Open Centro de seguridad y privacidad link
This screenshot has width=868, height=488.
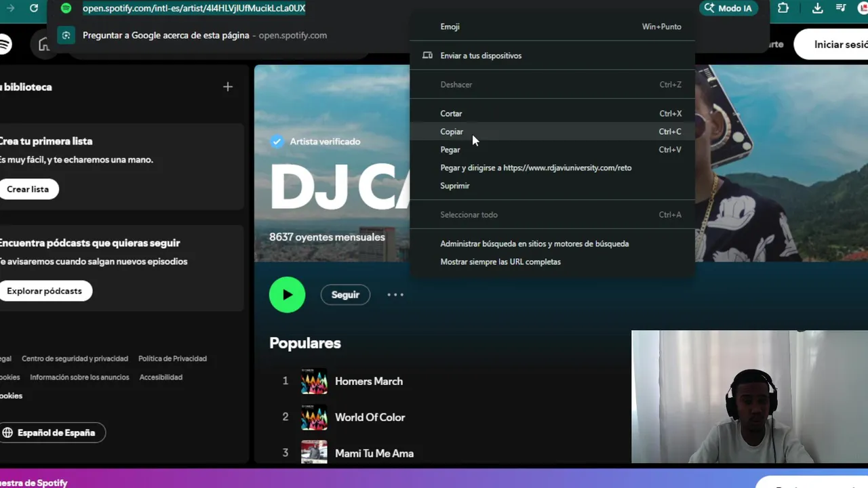pos(75,359)
